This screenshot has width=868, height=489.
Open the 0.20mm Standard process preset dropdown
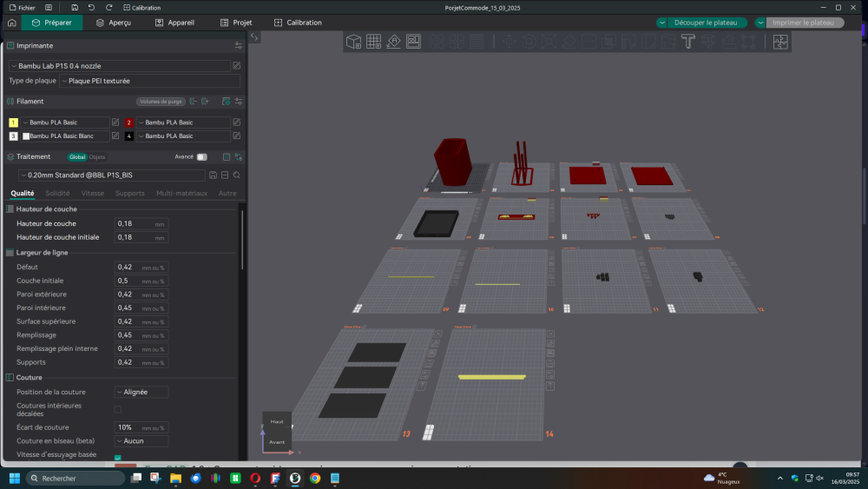click(x=113, y=175)
